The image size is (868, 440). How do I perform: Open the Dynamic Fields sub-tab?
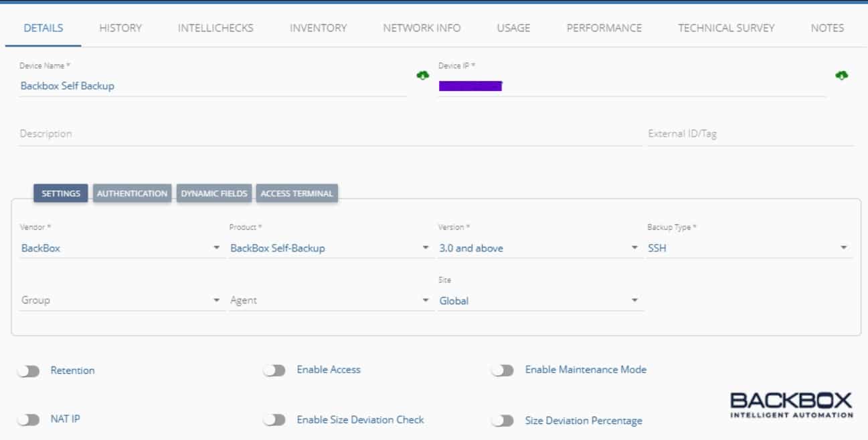point(214,193)
